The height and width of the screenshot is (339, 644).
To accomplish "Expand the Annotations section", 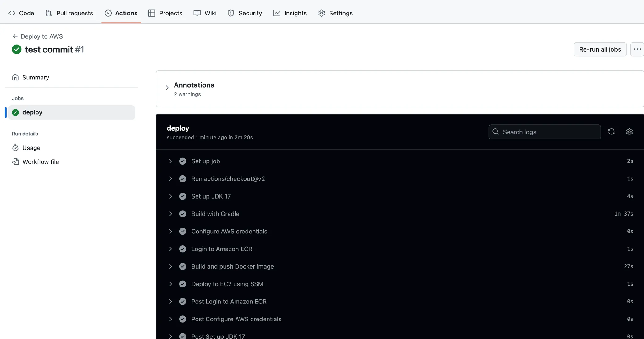I will click(x=167, y=88).
